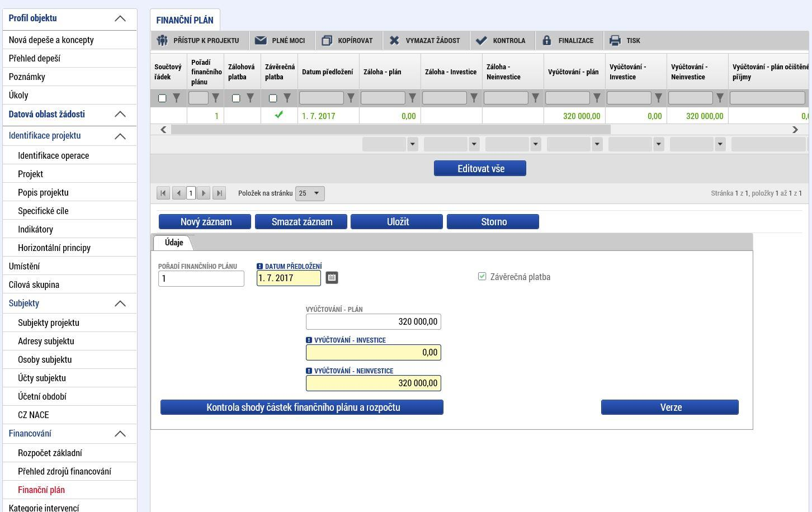The height and width of the screenshot is (512, 812).
Task: Click filter funnel for Závěrečná platba column
Action: pos(287,98)
